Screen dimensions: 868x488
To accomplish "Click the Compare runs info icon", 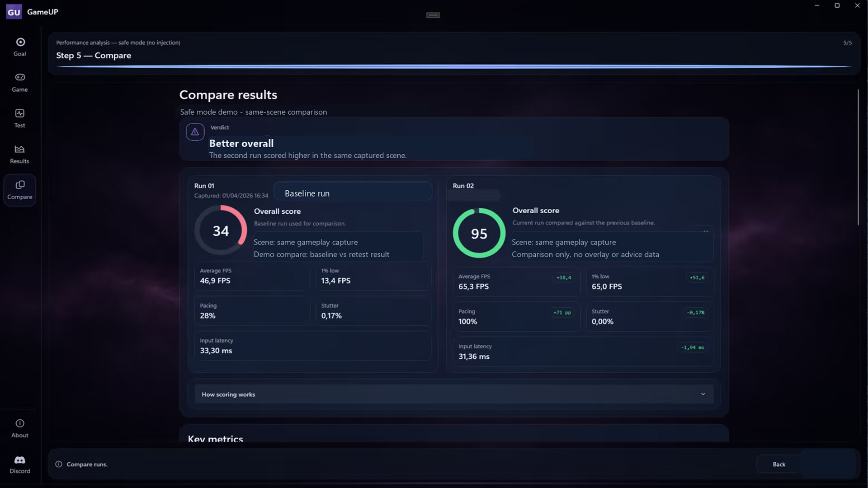I will 59,464.
